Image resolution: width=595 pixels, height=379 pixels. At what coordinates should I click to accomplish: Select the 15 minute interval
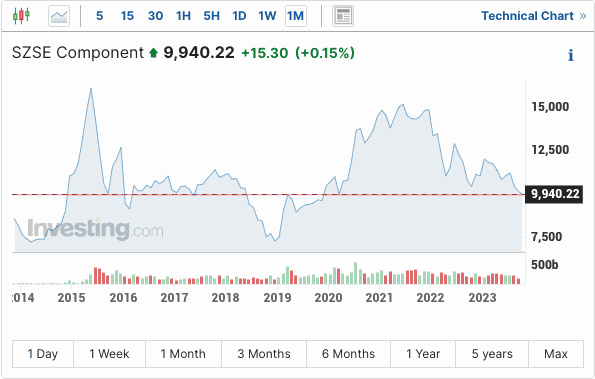pos(127,16)
